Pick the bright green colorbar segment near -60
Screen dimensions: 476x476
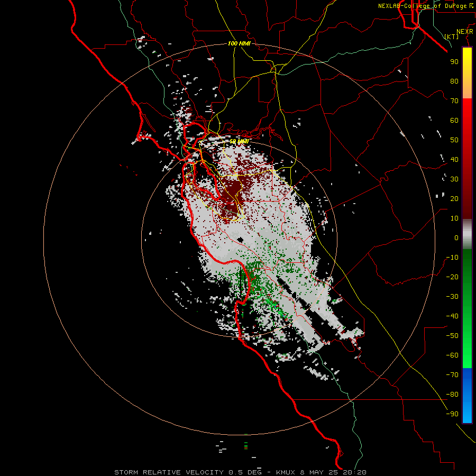(x=467, y=356)
